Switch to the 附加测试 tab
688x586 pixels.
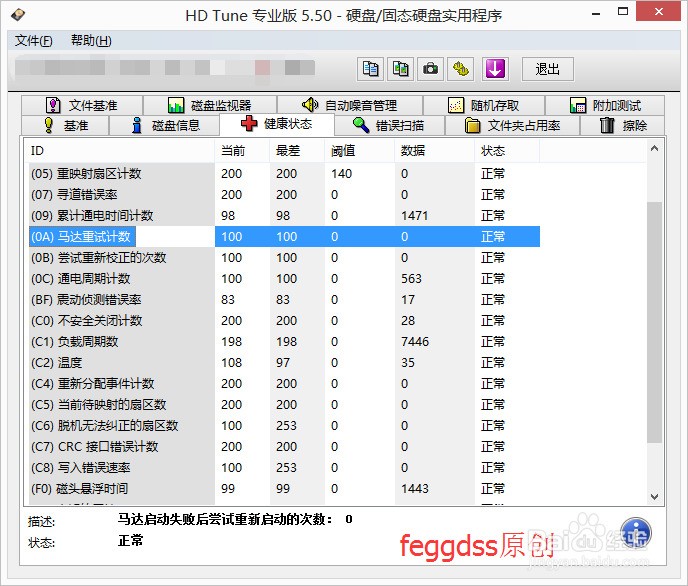[605, 105]
